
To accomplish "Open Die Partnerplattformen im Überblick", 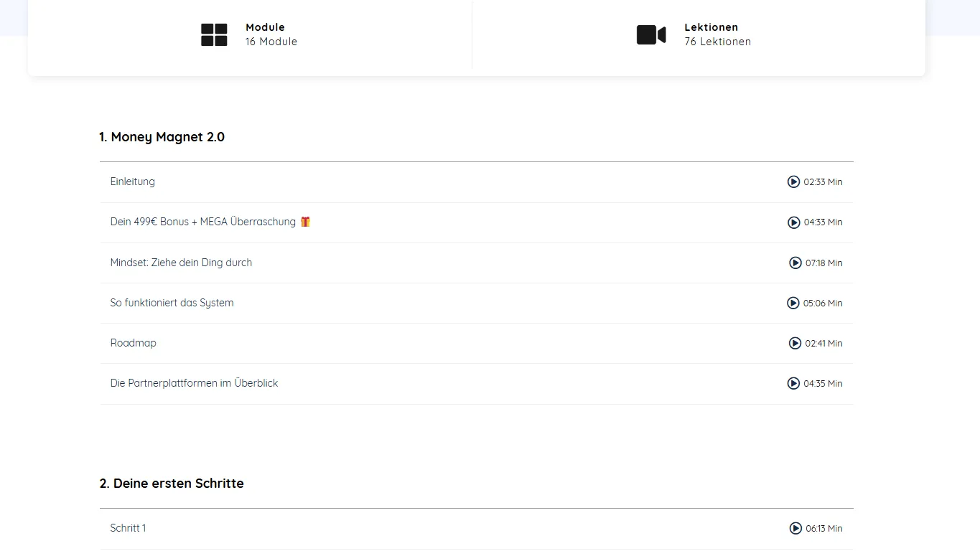I will (194, 383).
